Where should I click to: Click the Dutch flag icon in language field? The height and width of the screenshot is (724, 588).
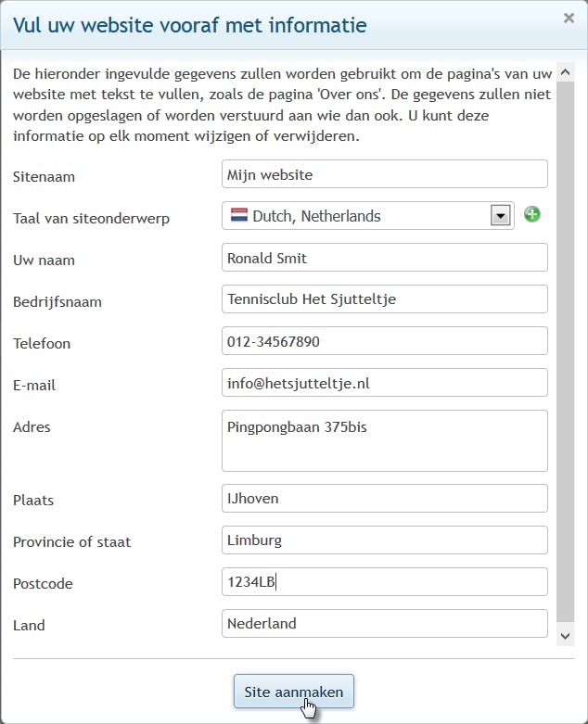pos(239,216)
